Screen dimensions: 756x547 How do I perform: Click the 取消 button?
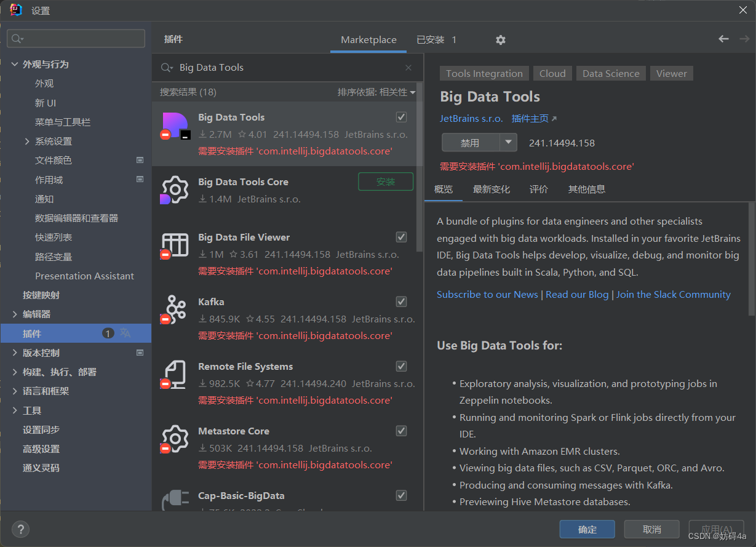[x=652, y=529]
